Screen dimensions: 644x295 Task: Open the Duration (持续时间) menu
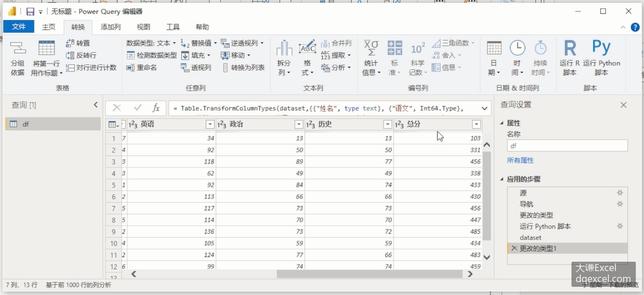point(540,58)
